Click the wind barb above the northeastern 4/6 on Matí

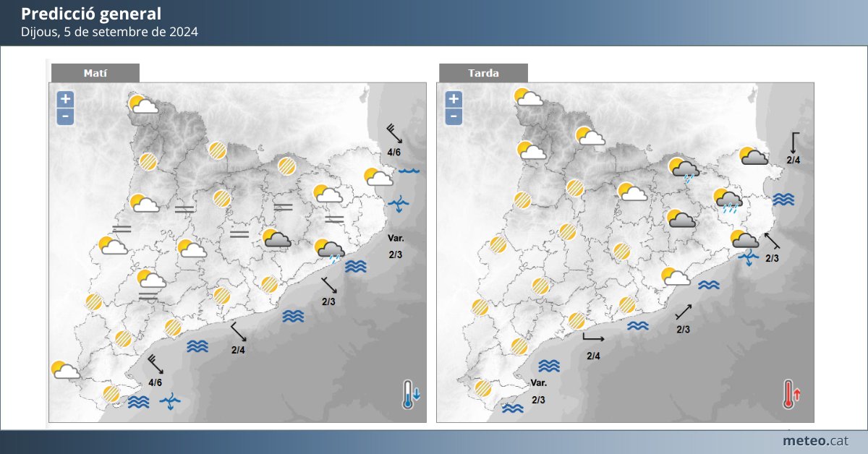pyautogui.click(x=395, y=134)
